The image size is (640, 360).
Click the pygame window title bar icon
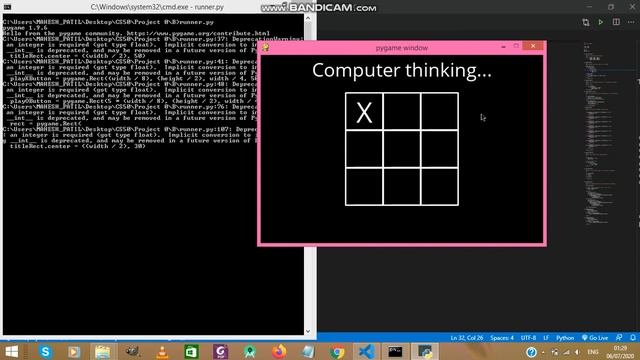point(266,47)
